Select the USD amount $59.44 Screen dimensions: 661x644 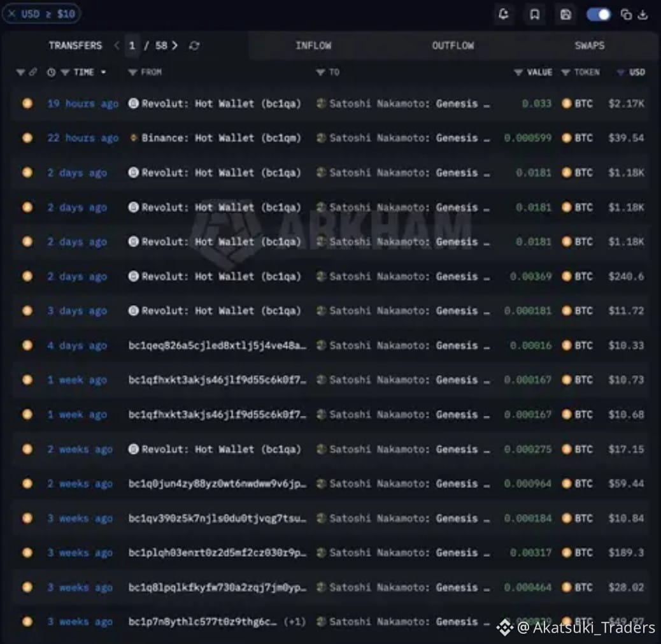626,483
